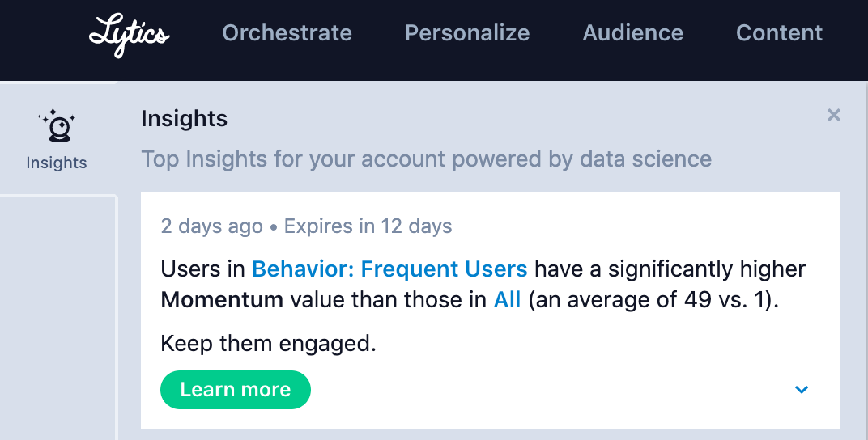Switch to the Content section

point(779,33)
